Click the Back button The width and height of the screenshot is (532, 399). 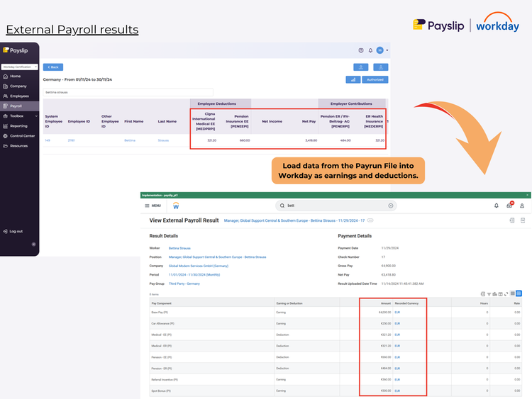[x=52, y=67]
